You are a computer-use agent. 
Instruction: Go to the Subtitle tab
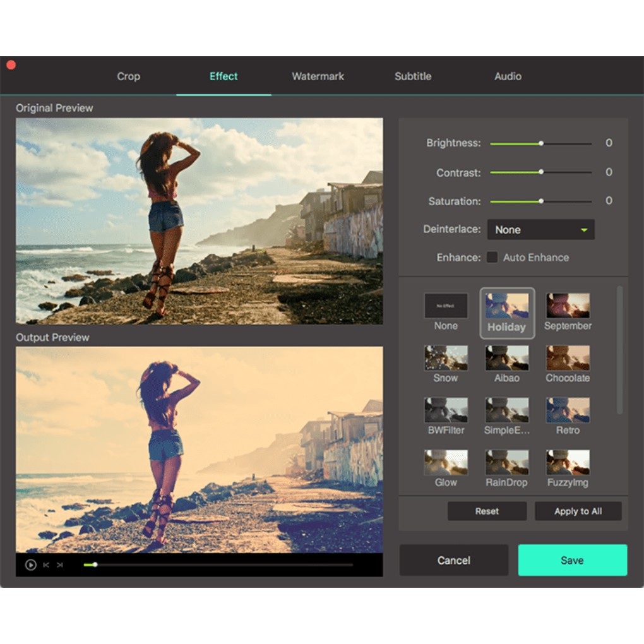point(413,76)
